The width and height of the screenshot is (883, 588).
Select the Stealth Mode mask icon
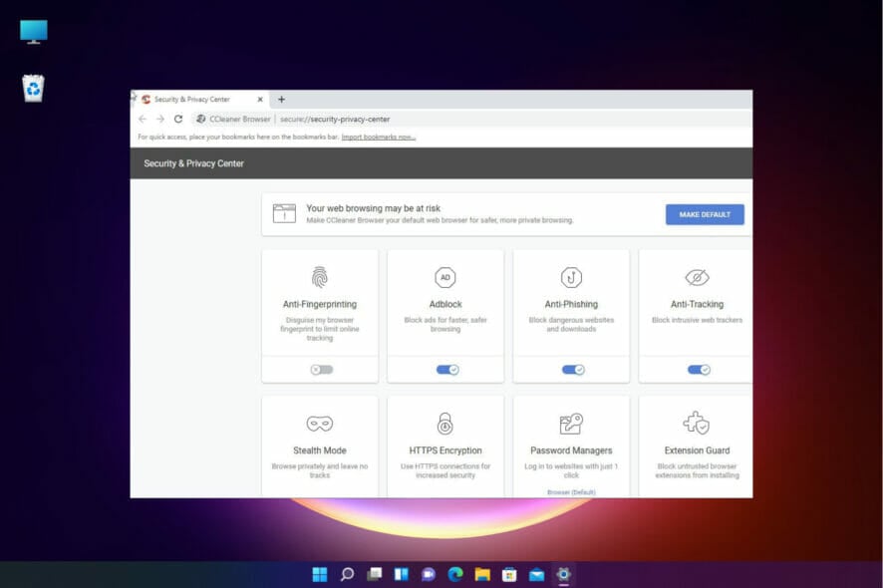pyautogui.click(x=320, y=423)
